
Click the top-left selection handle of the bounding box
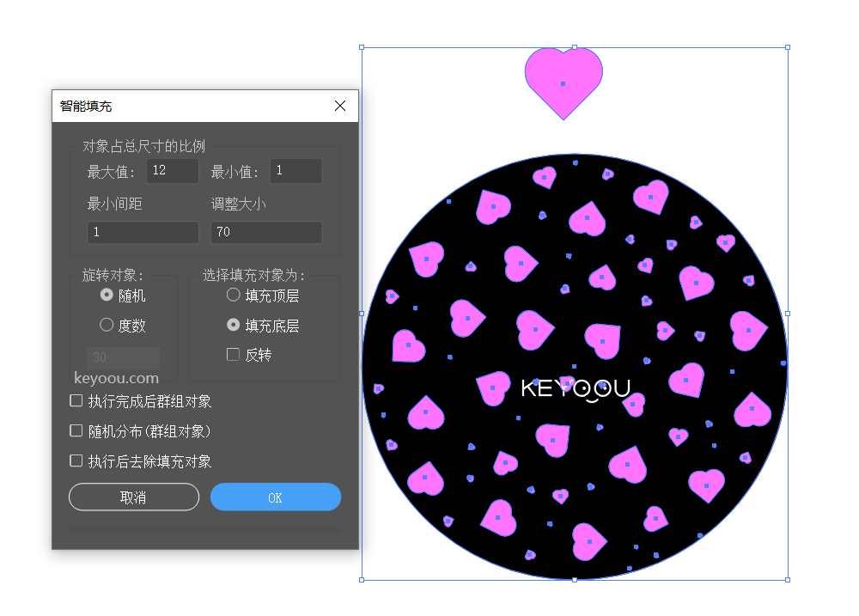(x=362, y=47)
